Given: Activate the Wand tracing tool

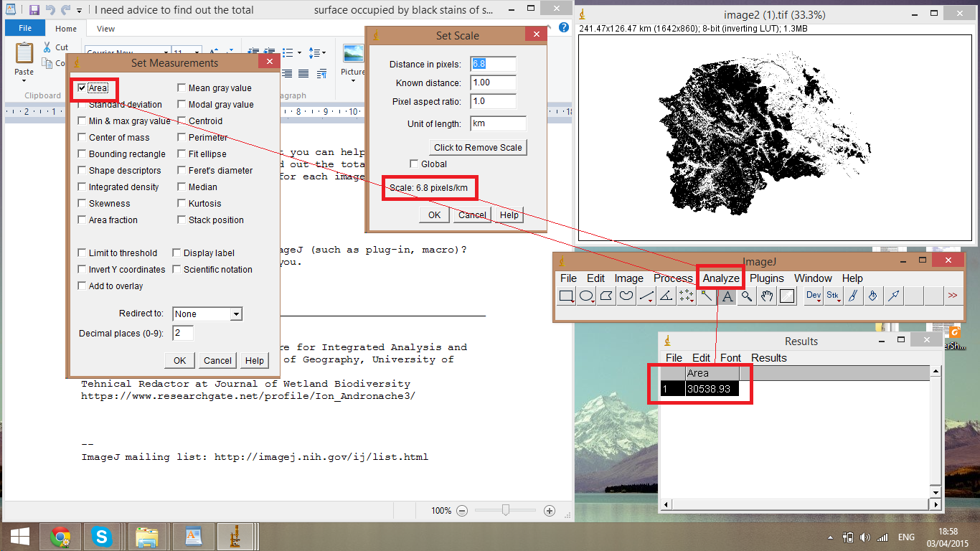Looking at the screenshot, I should [x=707, y=296].
